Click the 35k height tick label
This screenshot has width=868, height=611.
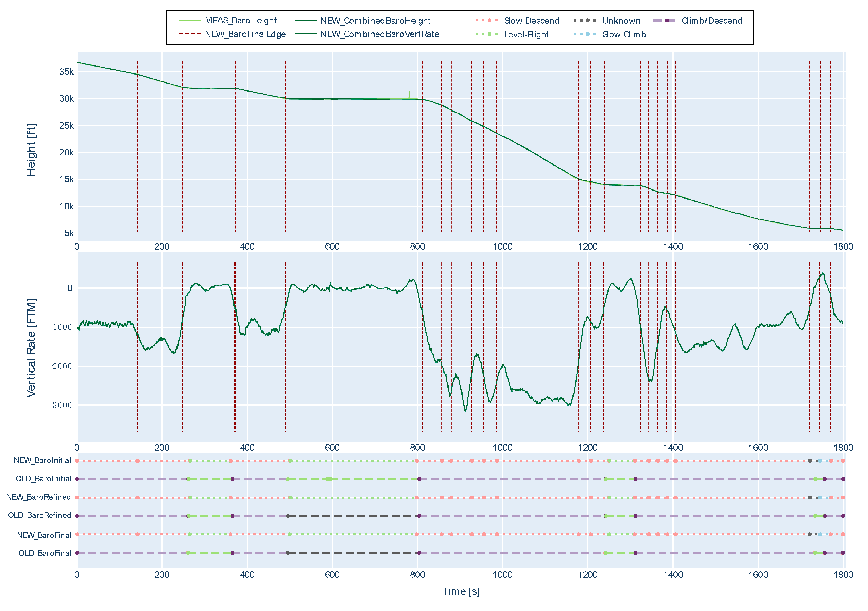point(67,72)
